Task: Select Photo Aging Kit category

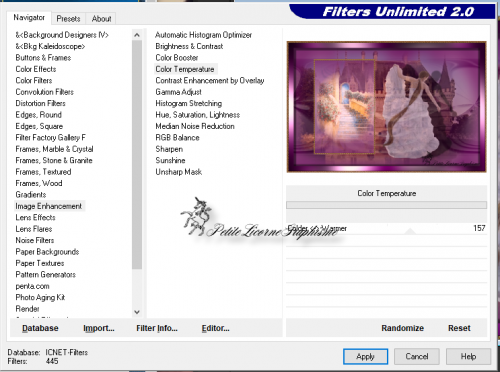Action: [40, 297]
